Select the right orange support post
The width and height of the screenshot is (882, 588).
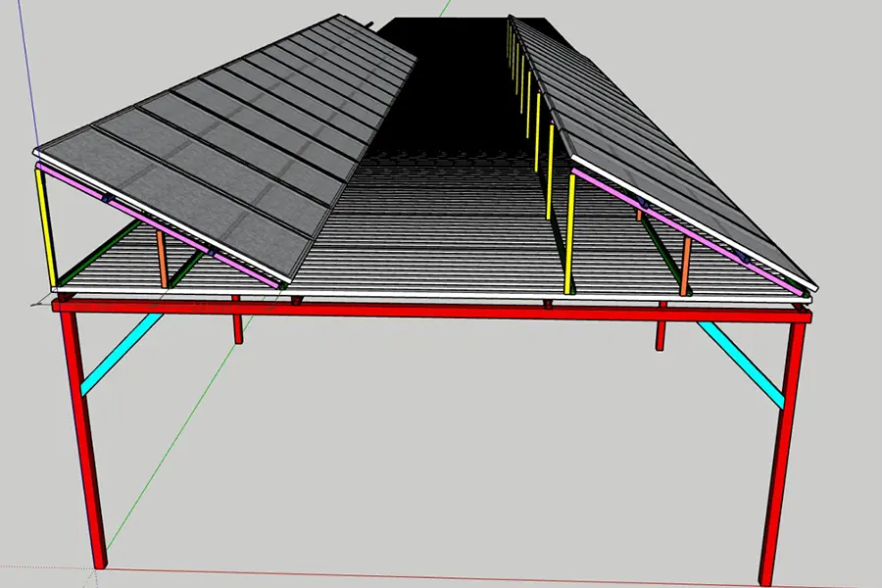pyautogui.click(x=685, y=263)
